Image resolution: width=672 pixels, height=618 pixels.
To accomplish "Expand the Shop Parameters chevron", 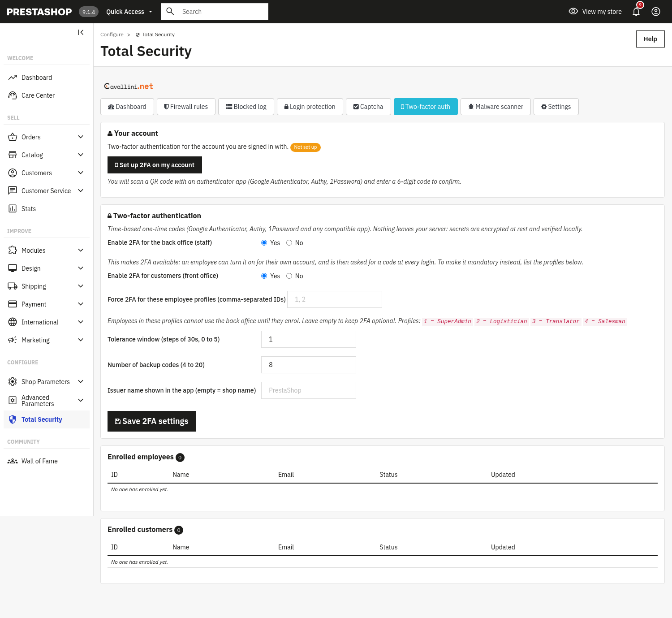I will click(x=81, y=382).
